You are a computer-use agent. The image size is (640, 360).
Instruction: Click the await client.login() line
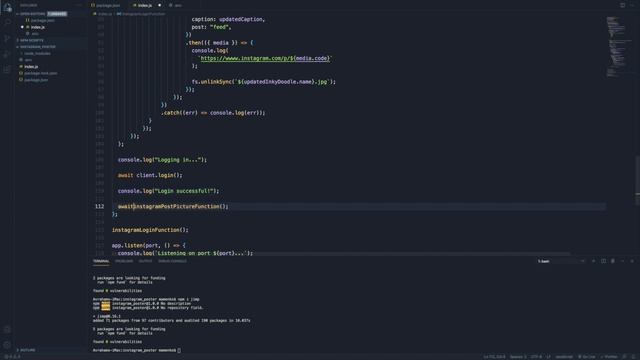150,176
